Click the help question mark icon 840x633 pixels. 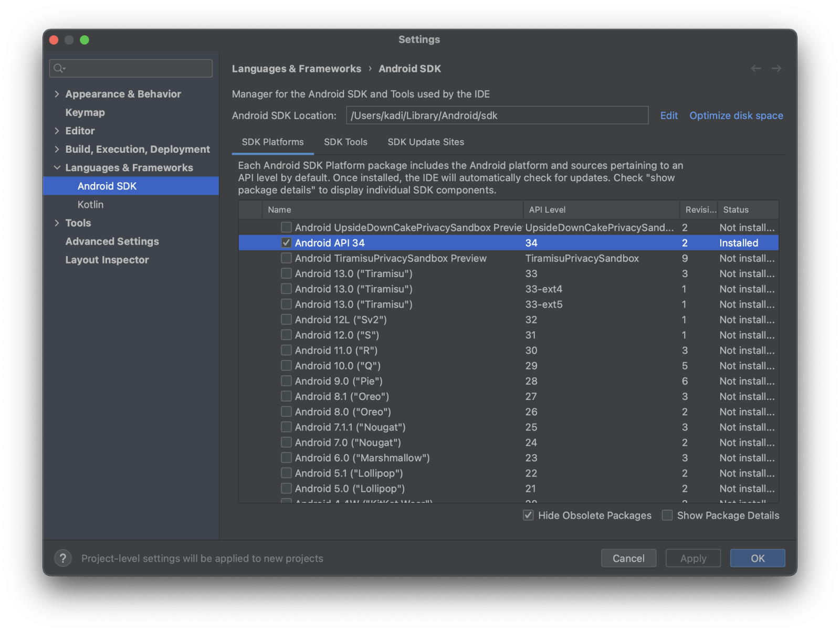(63, 558)
